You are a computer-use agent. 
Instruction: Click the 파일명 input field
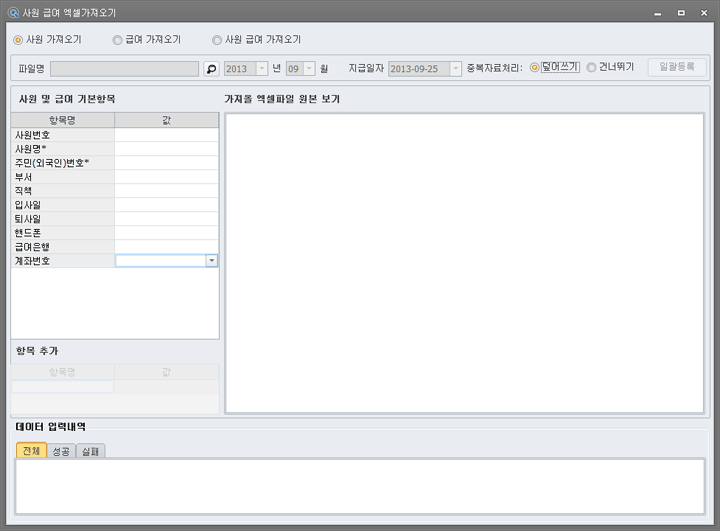pos(124,69)
